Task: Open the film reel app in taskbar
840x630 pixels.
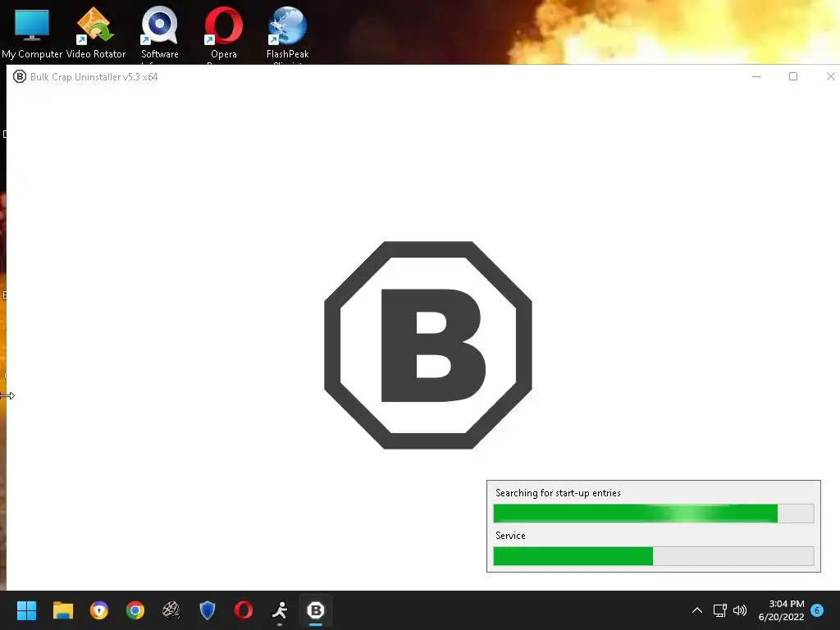Action: pos(171,610)
